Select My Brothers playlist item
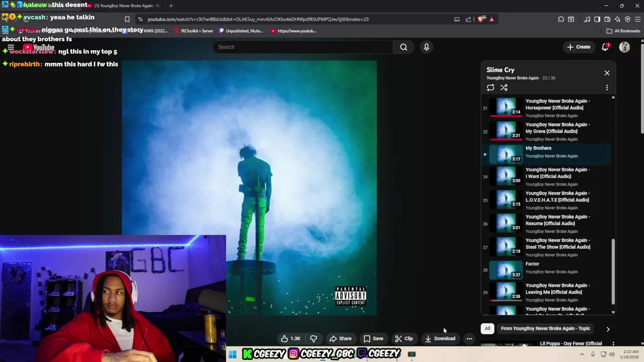Viewport: 644px width, 362px height. [546, 154]
